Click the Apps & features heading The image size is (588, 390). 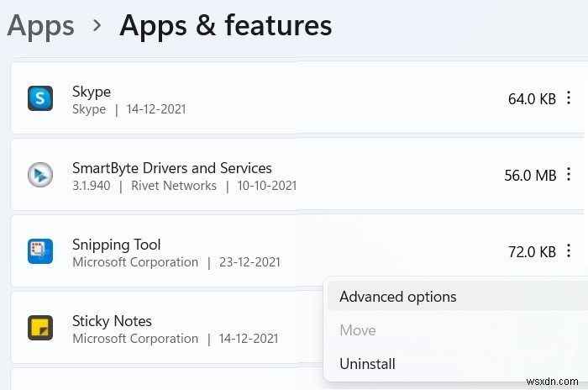click(225, 25)
